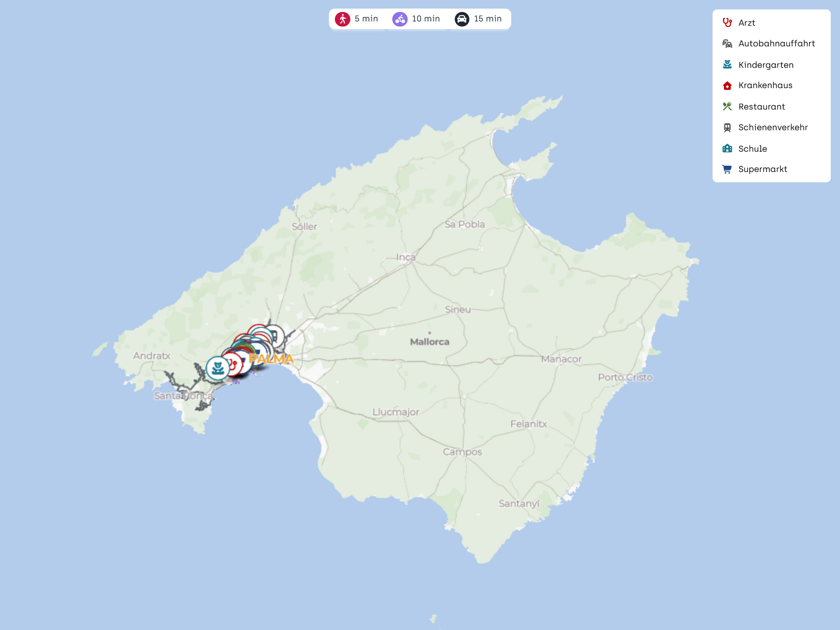Click the Kindergarten icon in the legend panel
The height and width of the screenshot is (630, 840).
coord(727,65)
